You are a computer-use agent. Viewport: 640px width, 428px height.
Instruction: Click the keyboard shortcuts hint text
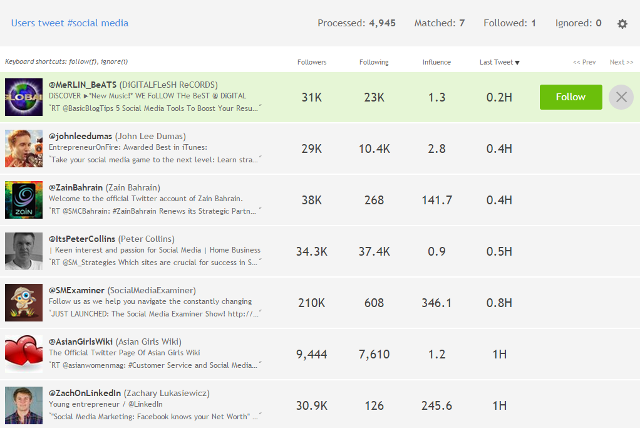click(66, 62)
